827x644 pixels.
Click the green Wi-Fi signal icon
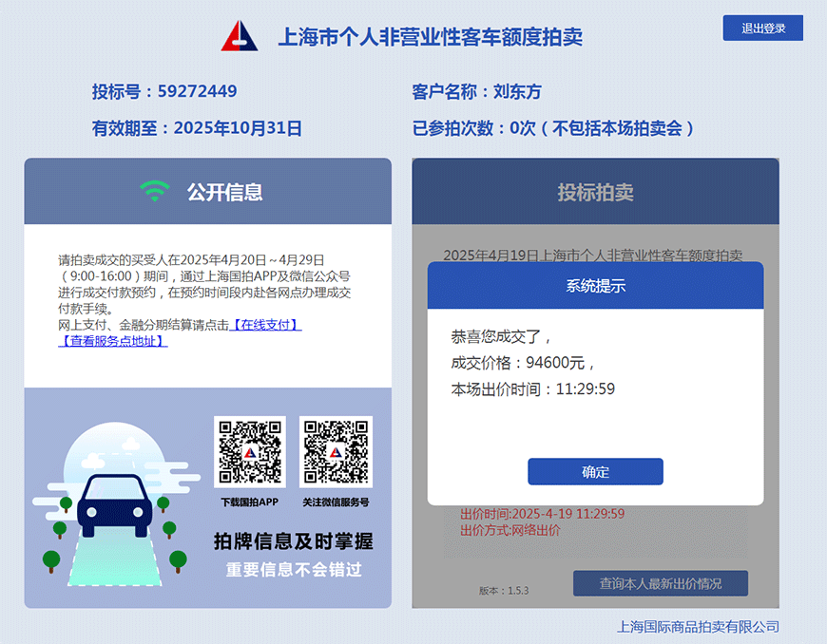(154, 192)
